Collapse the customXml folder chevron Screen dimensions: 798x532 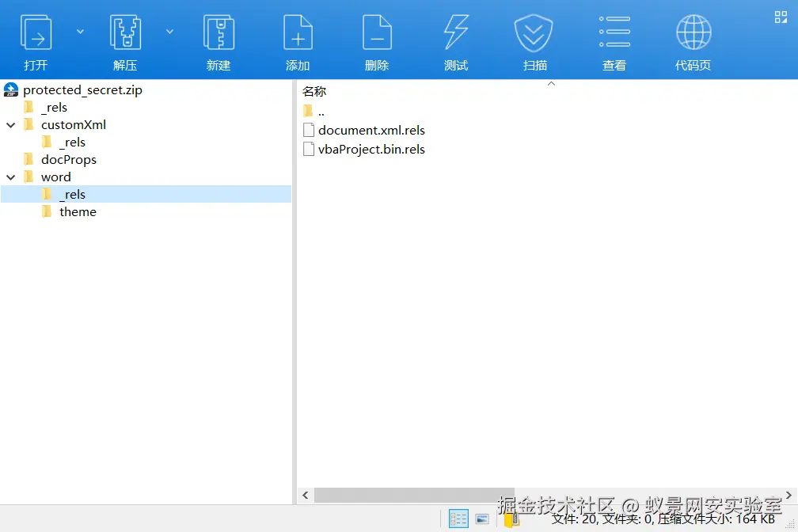11,125
